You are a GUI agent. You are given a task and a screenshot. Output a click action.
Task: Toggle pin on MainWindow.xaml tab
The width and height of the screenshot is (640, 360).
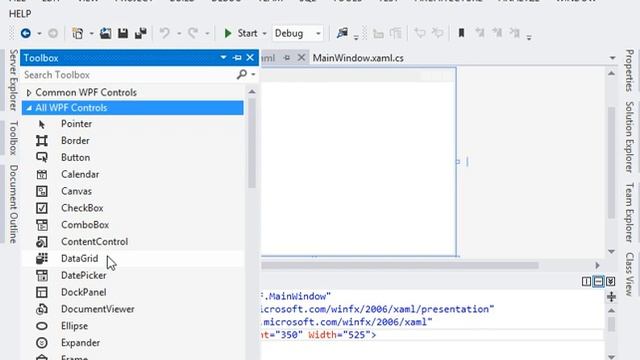(x=287, y=58)
